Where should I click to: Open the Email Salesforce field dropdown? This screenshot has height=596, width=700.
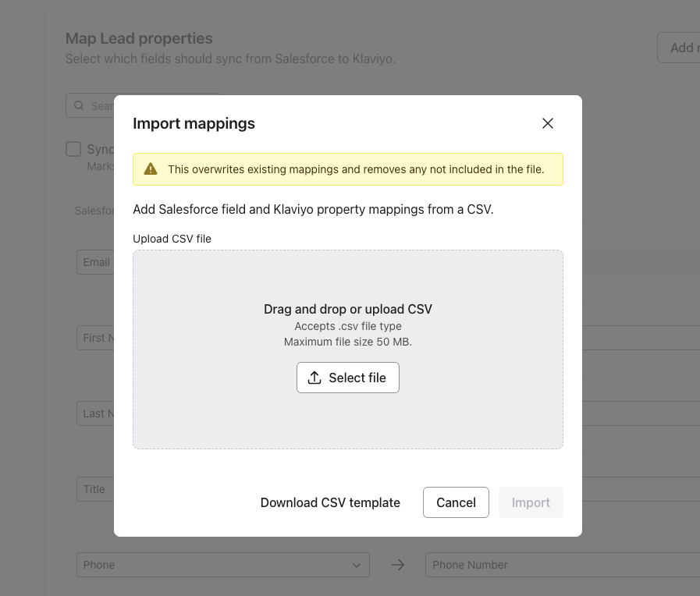(x=96, y=262)
